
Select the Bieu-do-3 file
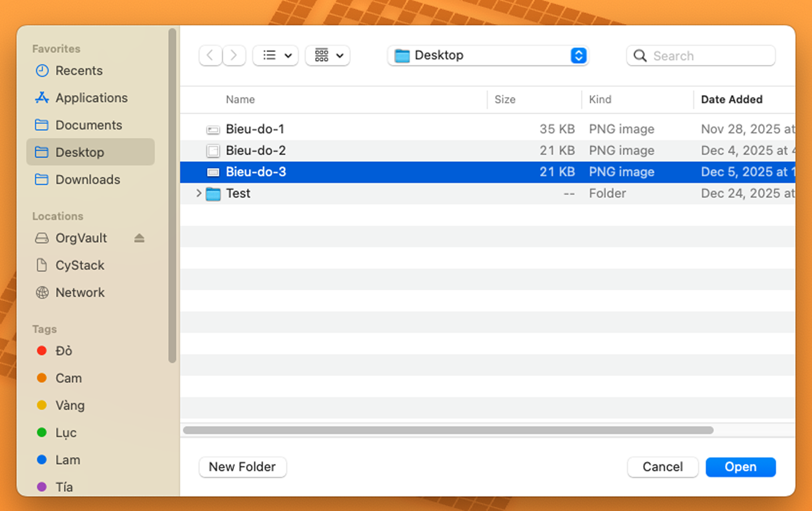(x=488, y=172)
